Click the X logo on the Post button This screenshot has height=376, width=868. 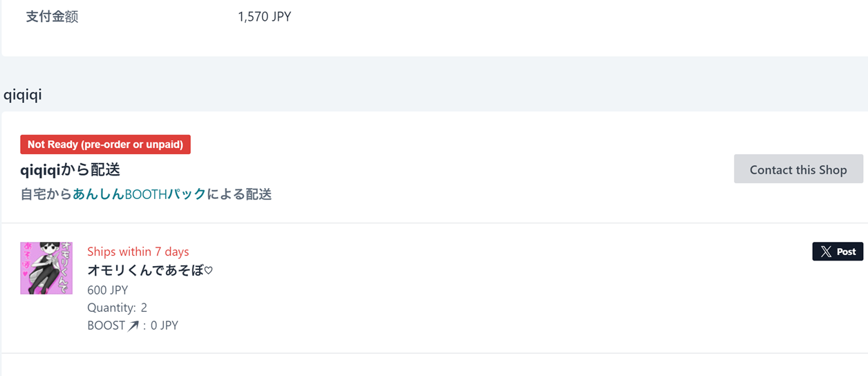(x=826, y=252)
